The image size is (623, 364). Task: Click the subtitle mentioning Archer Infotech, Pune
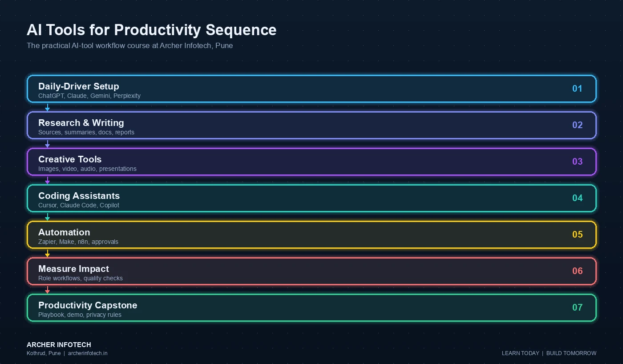129,45
